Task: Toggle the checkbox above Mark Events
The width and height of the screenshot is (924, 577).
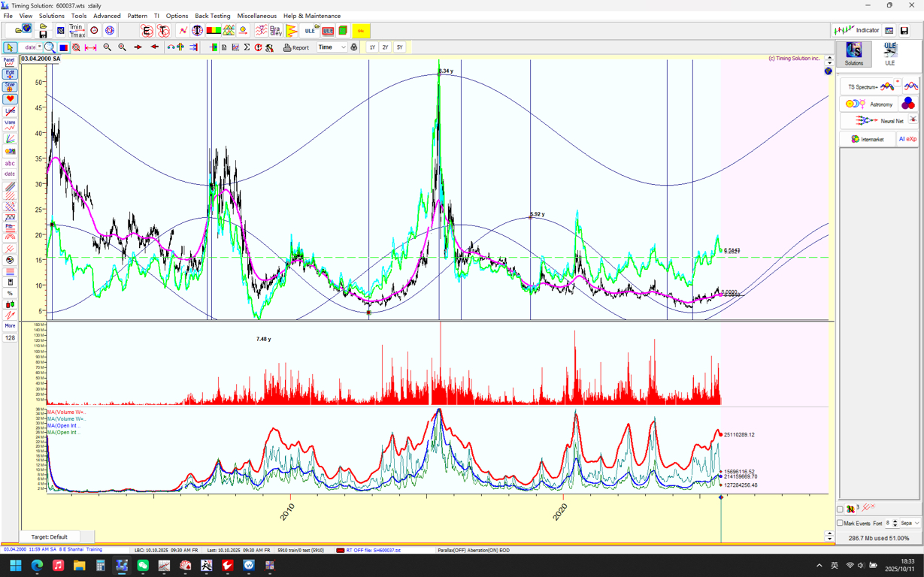Action: 841,509
